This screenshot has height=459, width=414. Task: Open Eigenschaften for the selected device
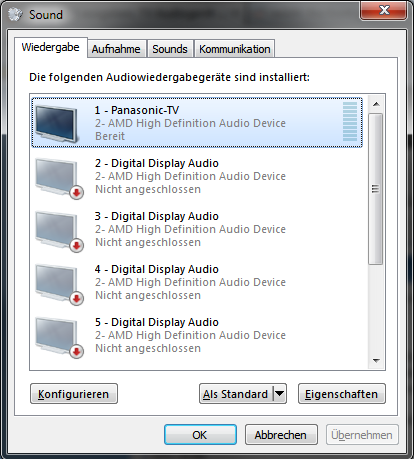coord(342,394)
